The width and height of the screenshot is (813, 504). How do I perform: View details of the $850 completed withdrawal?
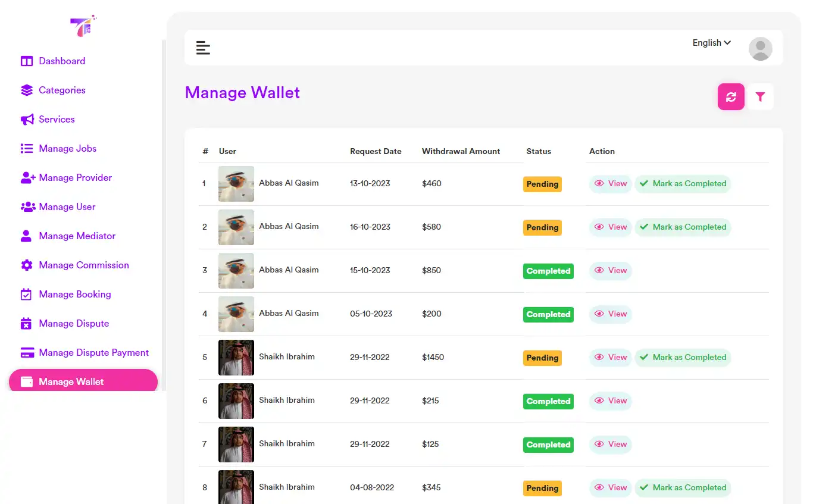(x=610, y=271)
